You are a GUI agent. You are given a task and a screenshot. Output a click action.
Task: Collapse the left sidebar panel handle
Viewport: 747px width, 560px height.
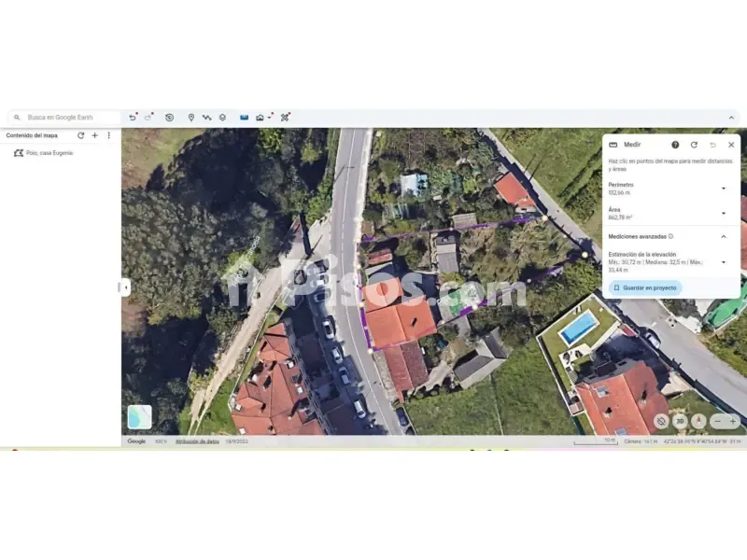[126, 287]
